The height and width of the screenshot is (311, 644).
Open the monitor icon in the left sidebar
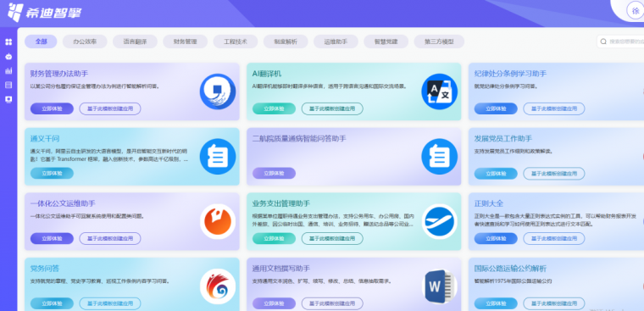[8, 99]
